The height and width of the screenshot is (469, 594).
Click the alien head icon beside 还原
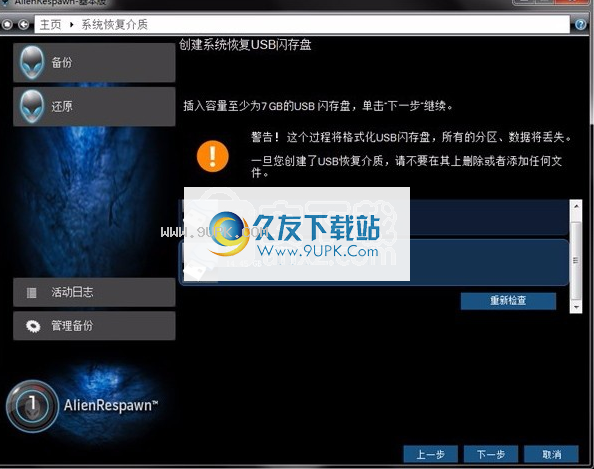click(32, 106)
